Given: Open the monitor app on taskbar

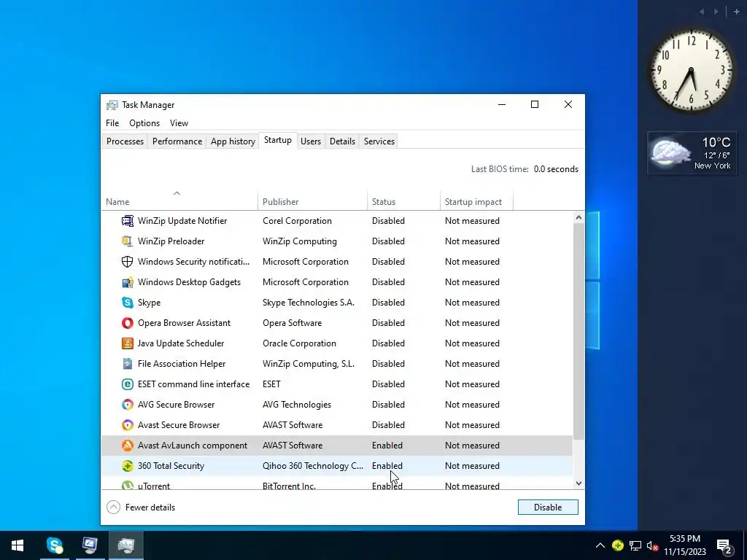Looking at the screenshot, I should 90,545.
